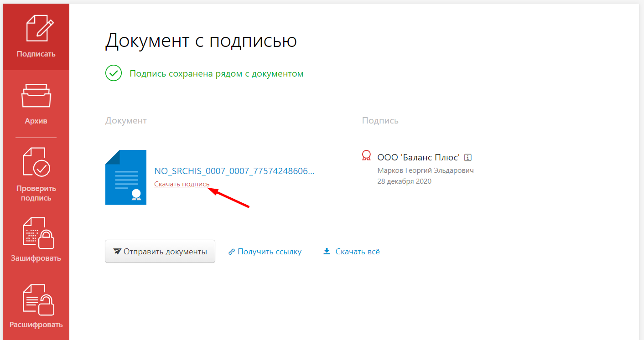Open the NO_SRCHIS_0007 file name link
Screen dimensions: 644x340
(234, 171)
